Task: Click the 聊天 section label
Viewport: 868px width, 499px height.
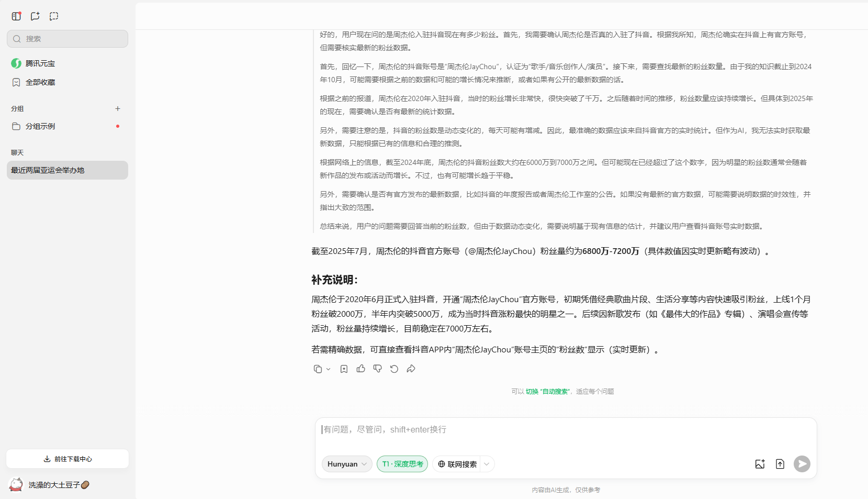Action: click(x=17, y=153)
